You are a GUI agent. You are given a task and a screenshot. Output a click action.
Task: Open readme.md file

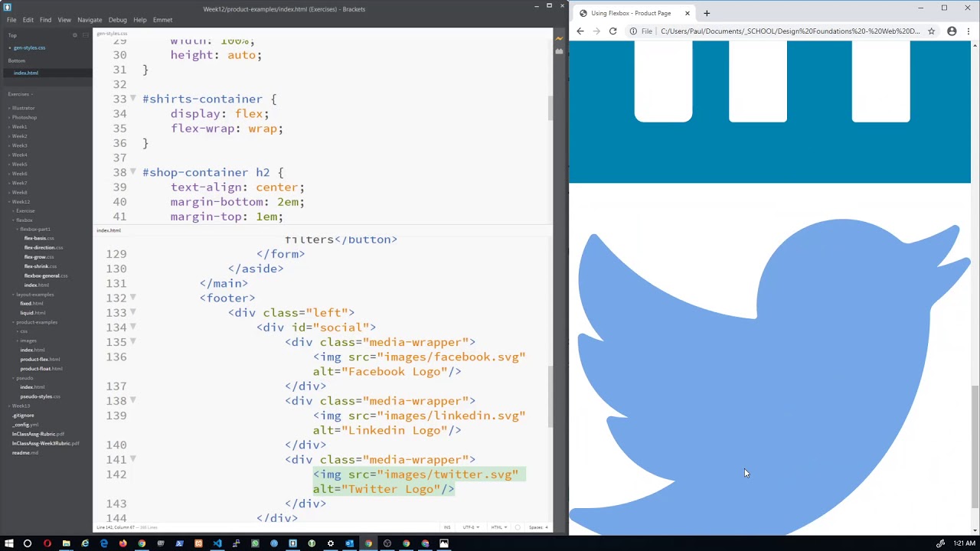point(24,452)
